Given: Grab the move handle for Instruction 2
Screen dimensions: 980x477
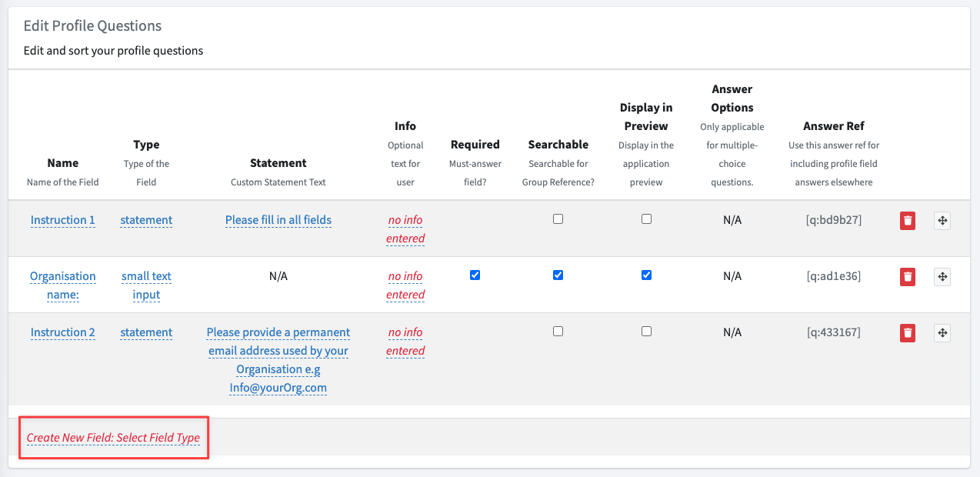Looking at the screenshot, I should pos(942,333).
